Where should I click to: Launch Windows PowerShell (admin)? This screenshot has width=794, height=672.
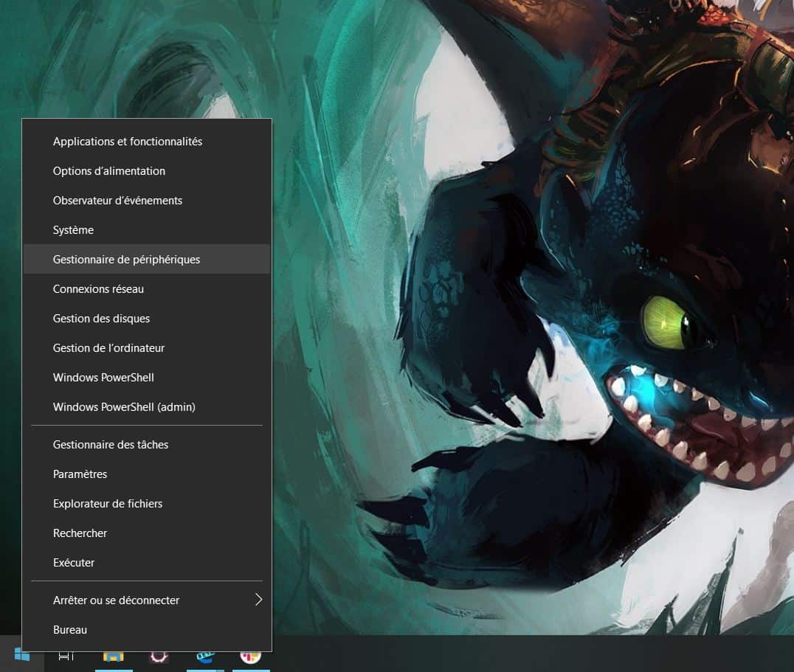(124, 407)
